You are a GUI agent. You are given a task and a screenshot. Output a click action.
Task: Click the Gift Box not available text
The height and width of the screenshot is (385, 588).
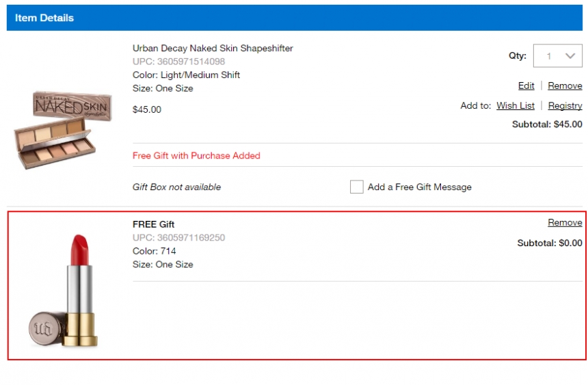176,187
